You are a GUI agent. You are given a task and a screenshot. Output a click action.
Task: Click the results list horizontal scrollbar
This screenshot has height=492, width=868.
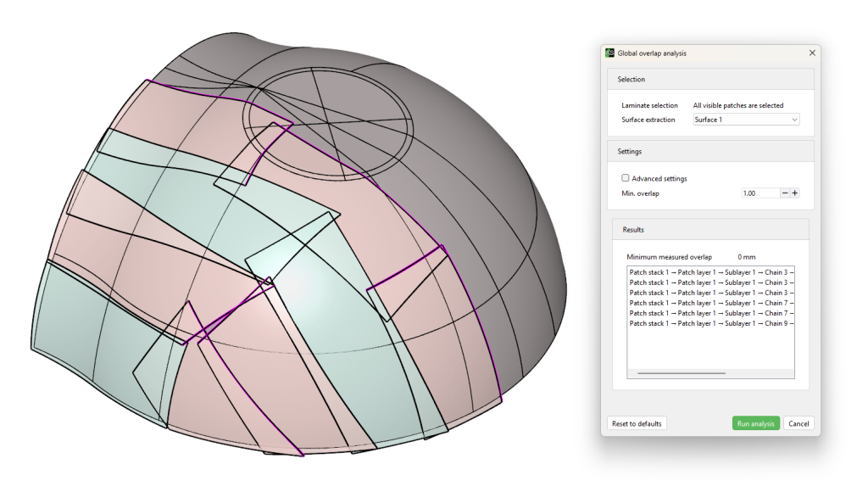pos(681,372)
